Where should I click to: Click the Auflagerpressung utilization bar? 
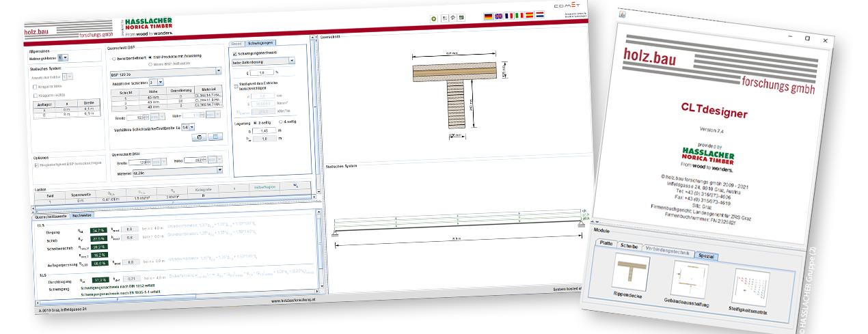point(100,263)
